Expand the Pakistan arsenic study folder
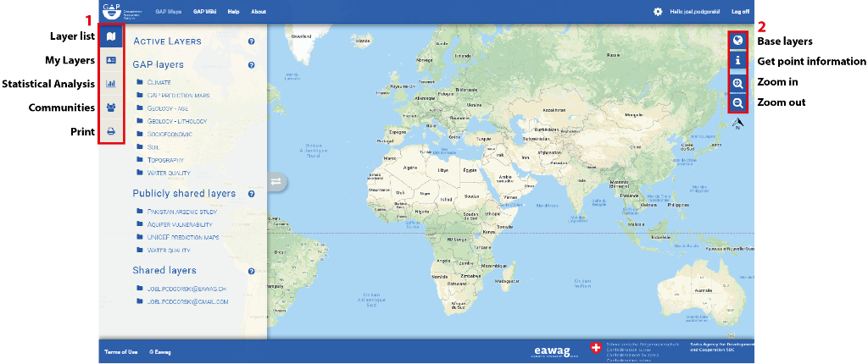868x364 pixels. point(176,212)
